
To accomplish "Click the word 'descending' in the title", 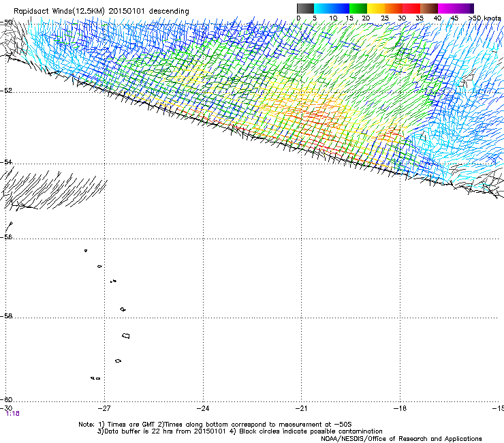I will click(169, 12).
